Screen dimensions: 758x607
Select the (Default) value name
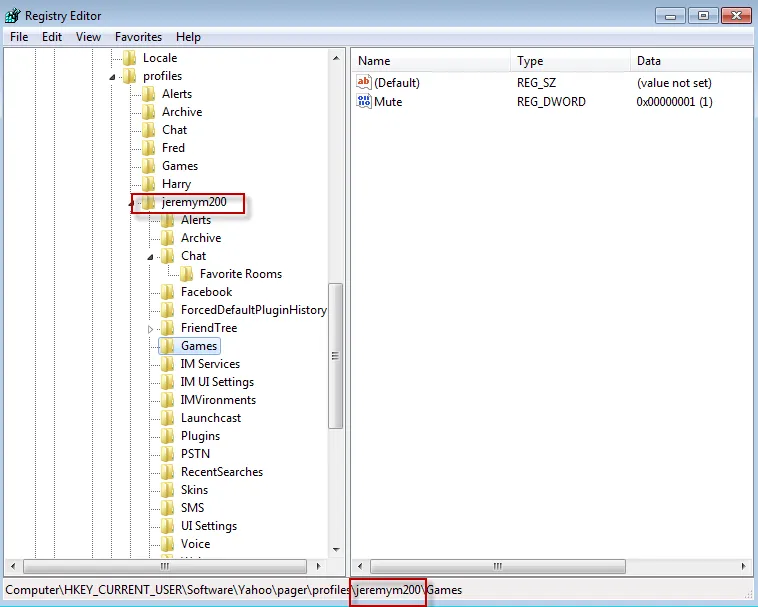(x=397, y=83)
